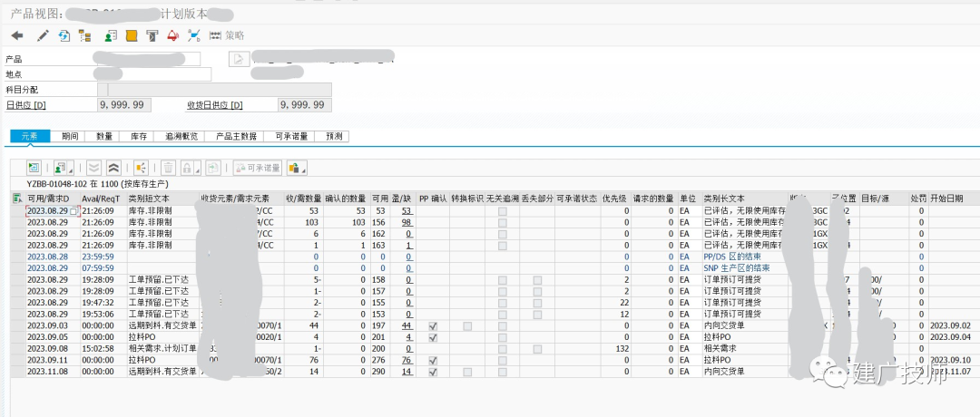
Task: Open the 预测 tab
Action: click(x=333, y=136)
